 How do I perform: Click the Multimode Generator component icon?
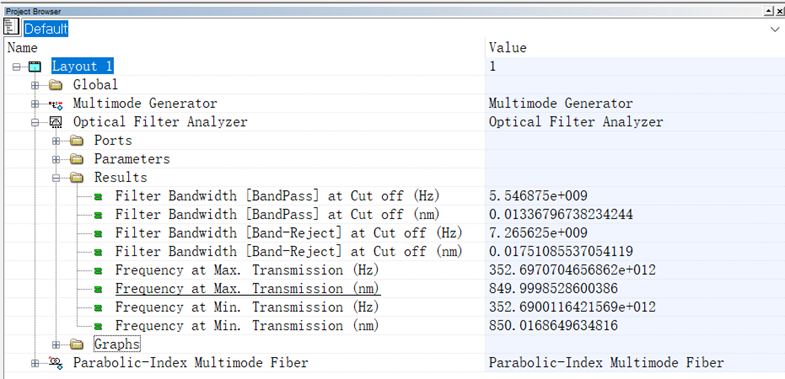(56, 104)
